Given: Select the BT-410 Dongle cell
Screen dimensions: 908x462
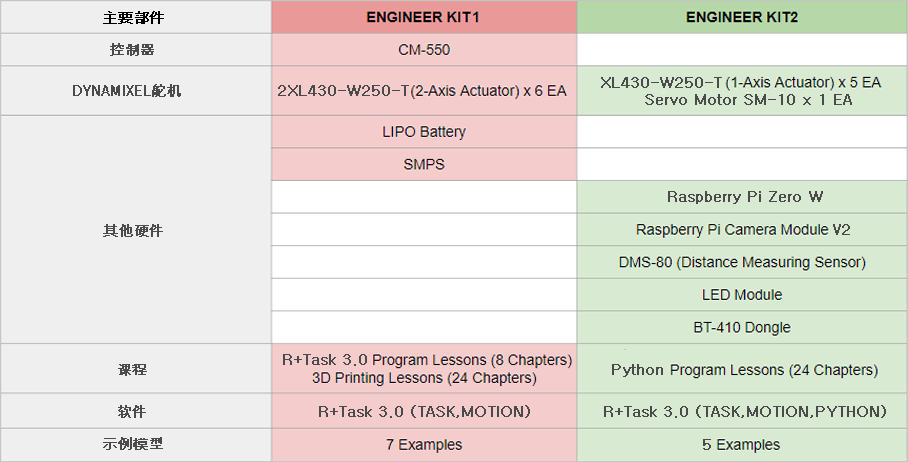Looking at the screenshot, I should [742, 328].
